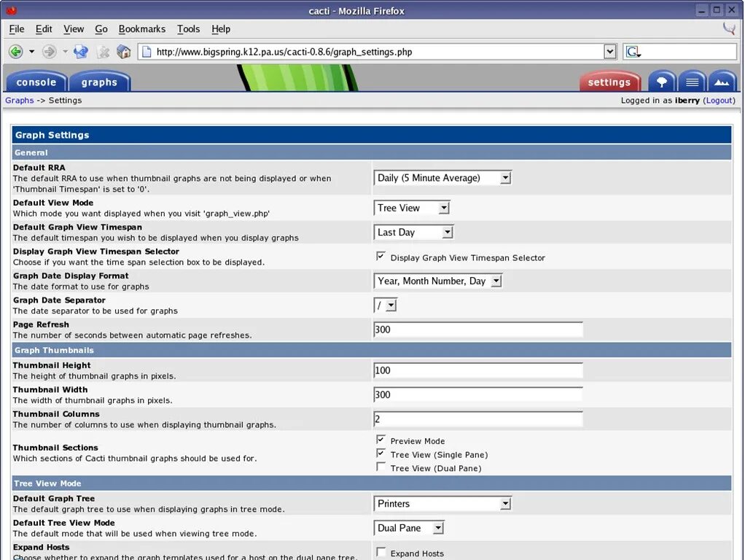745x560 pixels.
Task: Toggle Tree View (Dual Pane) checkbox
Action: (381, 467)
